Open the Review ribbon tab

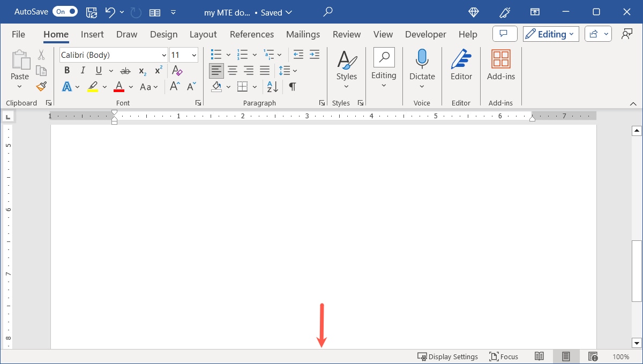(x=346, y=34)
